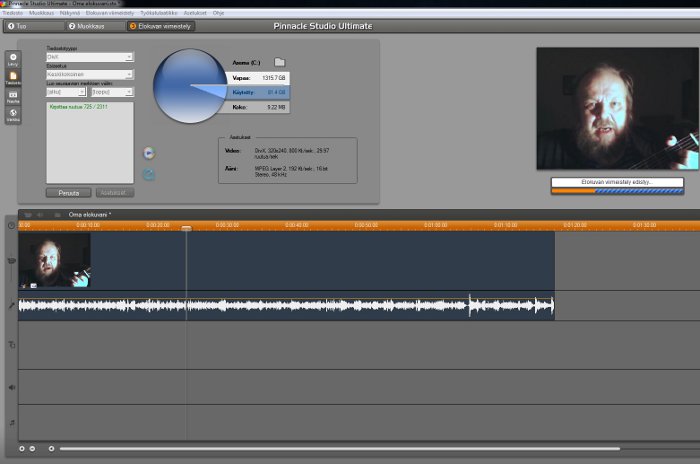Click the greyed Asetukset... button
This screenshot has height=464, width=700.
point(115,193)
